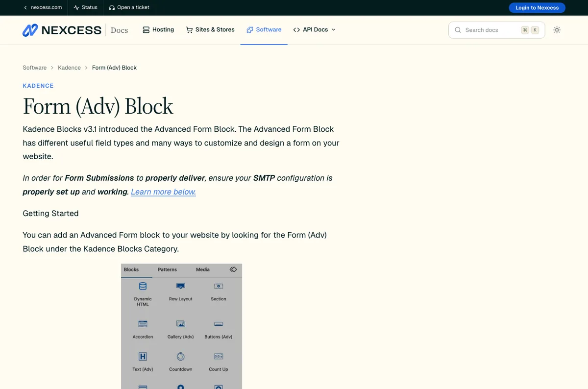Viewport: 588px width, 389px height.
Task: Go back to nexcess.com link
Action: click(x=43, y=7)
